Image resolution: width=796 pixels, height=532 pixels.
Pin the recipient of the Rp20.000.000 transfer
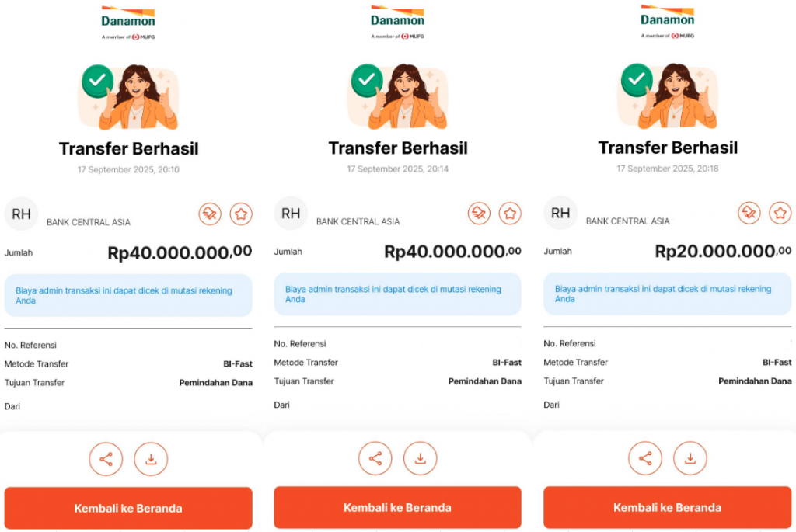[749, 213]
